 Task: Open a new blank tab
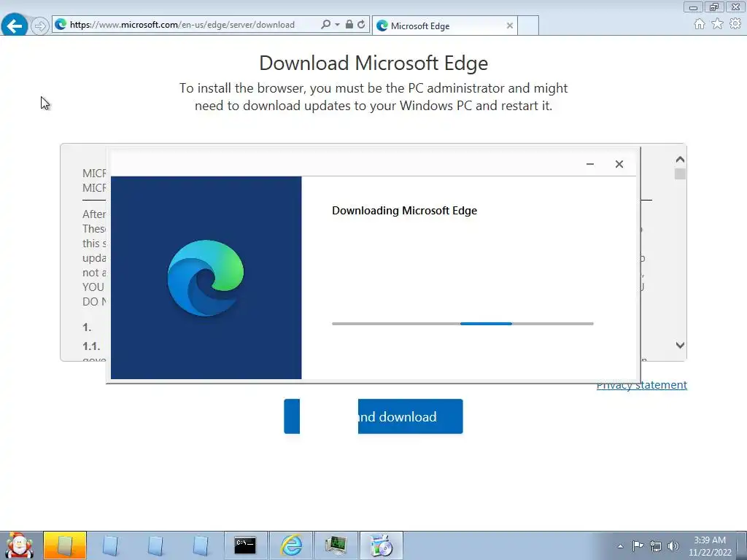point(528,26)
